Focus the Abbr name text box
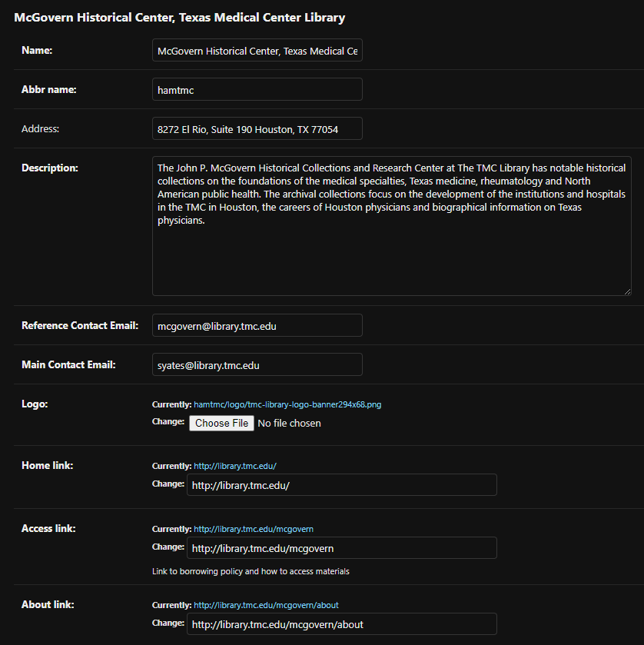 click(x=257, y=90)
